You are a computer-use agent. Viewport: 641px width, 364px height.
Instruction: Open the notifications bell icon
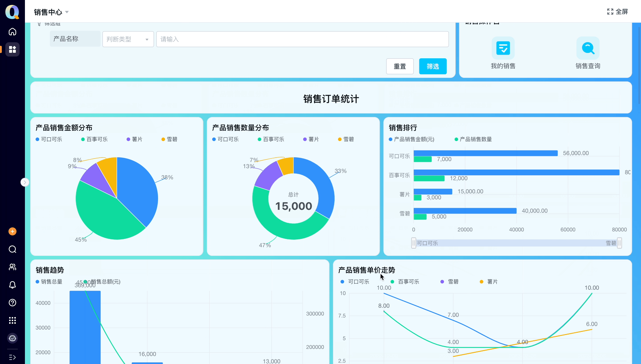(x=12, y=285)
